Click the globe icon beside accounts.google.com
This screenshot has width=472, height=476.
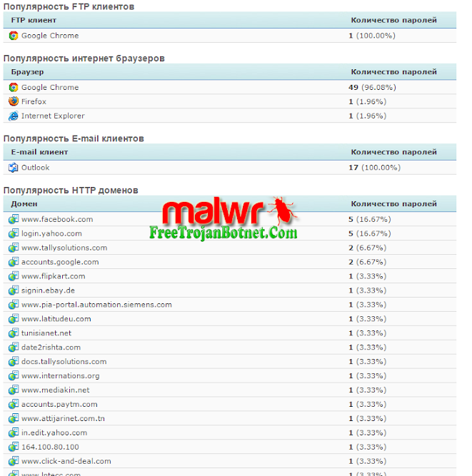click(x=14, y=262)
